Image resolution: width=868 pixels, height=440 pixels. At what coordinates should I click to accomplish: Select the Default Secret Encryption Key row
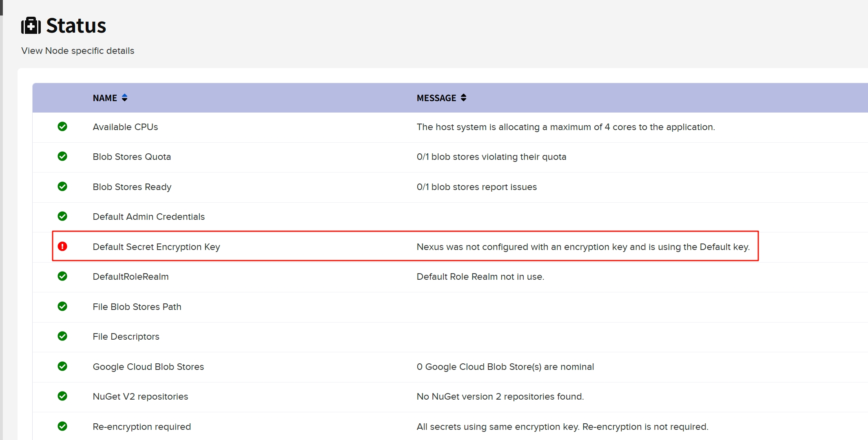(156, 247)
